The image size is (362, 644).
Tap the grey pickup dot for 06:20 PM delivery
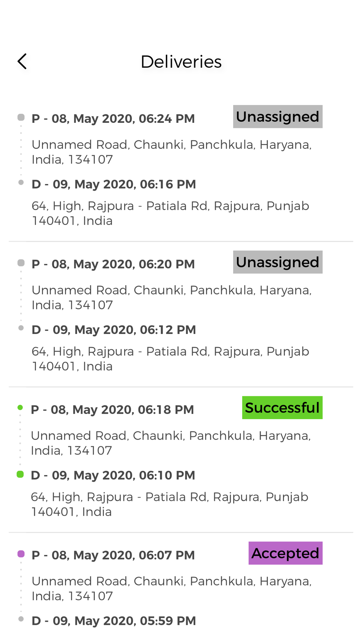21,263
